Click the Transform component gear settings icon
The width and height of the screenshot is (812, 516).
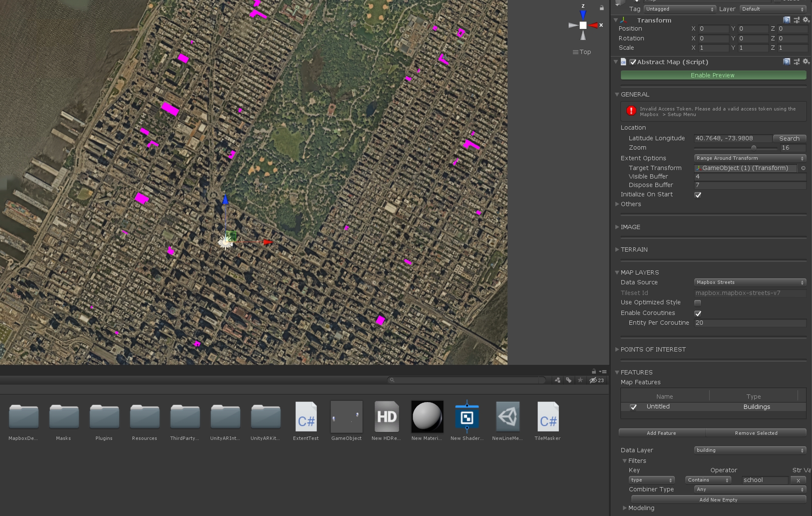click(x=806, y=20)
